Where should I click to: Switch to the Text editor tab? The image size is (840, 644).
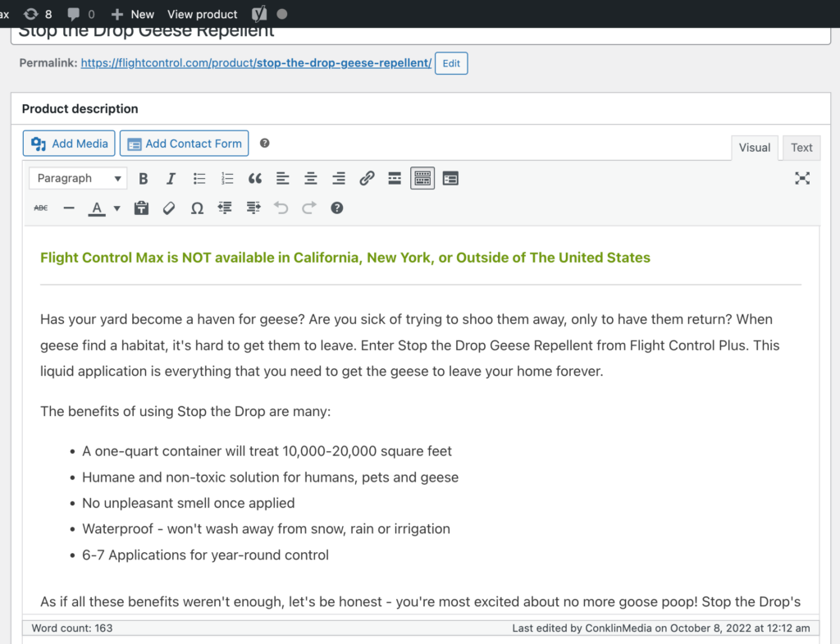point(801,148)
